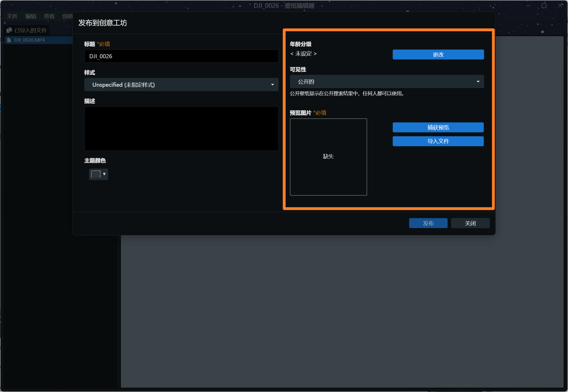Click the 更改 age rating button
The width and height of the screenshot is (568, 392).
438,55
